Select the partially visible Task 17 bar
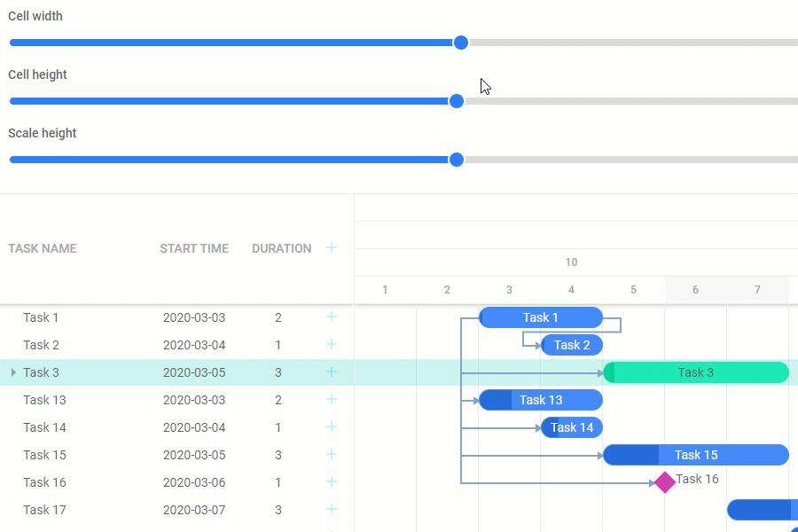 tap(763, 510)
